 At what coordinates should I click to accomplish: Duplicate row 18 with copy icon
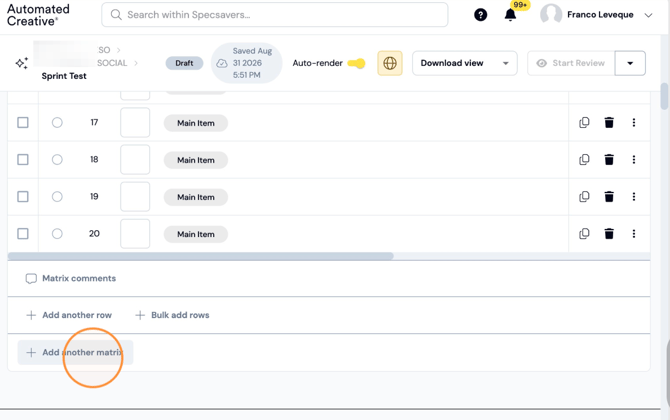pos(584,160)
